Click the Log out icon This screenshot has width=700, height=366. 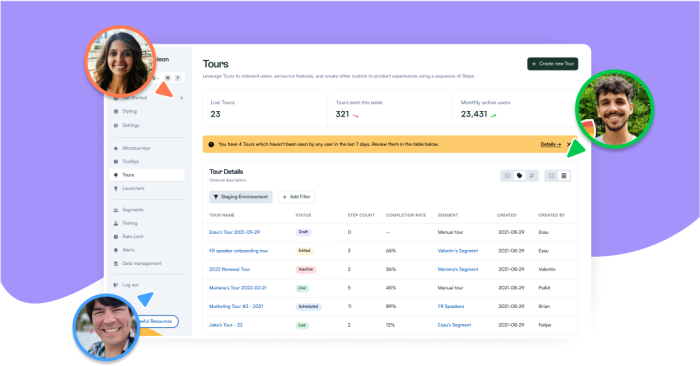point(116,285)
